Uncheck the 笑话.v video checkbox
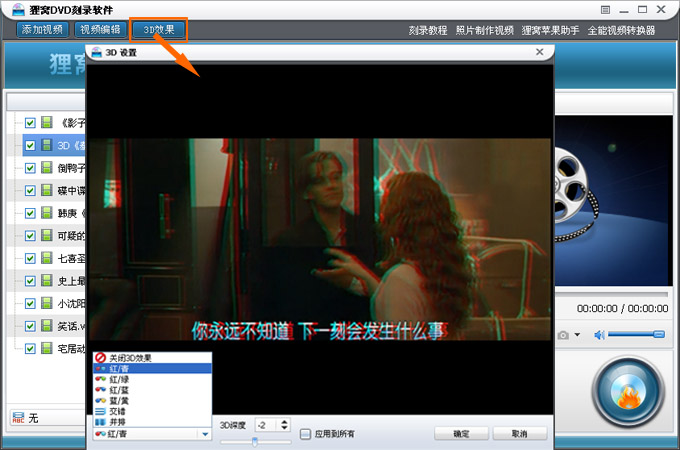The width and height of the screenshot is (680, 450). pyautogui.click(x=30, y=326)
